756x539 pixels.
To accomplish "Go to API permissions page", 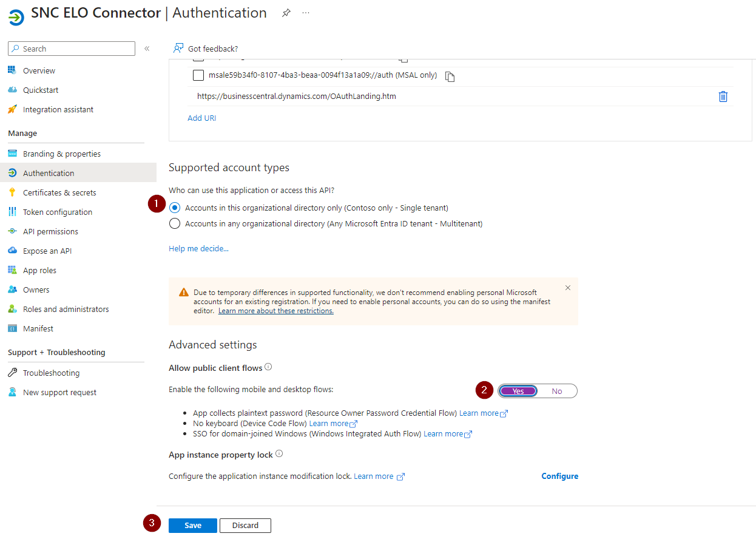I will (x=50, y=231).
